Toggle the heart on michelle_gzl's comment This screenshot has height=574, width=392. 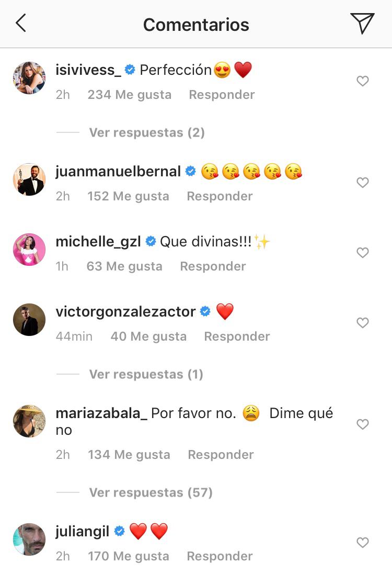click(363, 253)
